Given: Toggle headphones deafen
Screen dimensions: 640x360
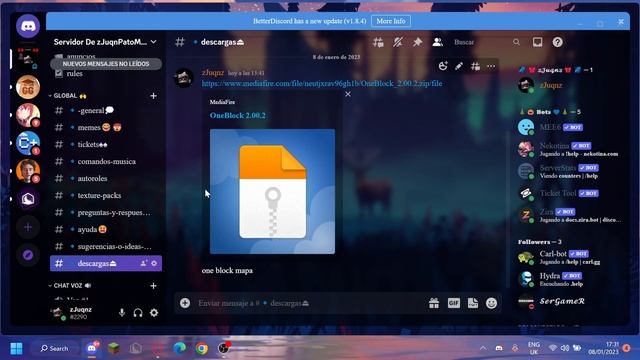Looking at the screenshot, I should tap(138, 313).
